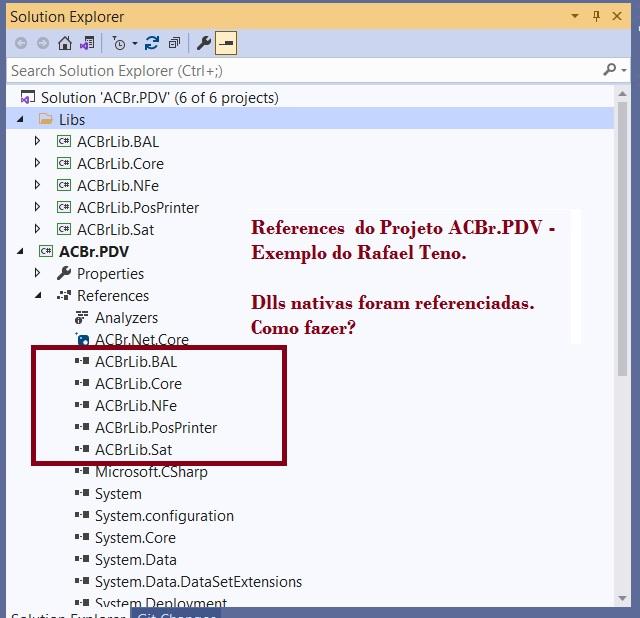
Task: Select the ACBrLib.Sat reference under References
Action: (x=133, y=450)
